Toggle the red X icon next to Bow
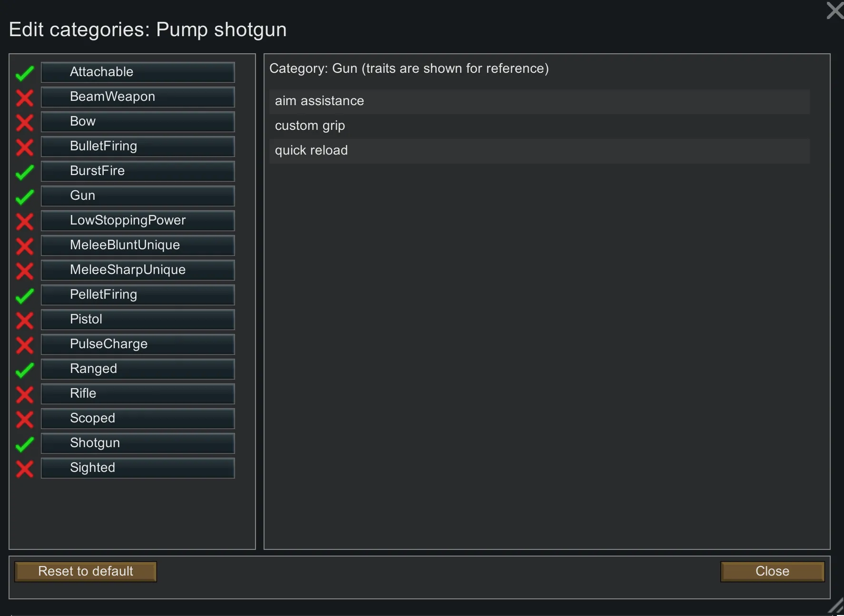The image size is (844, 616). [25, 122]
